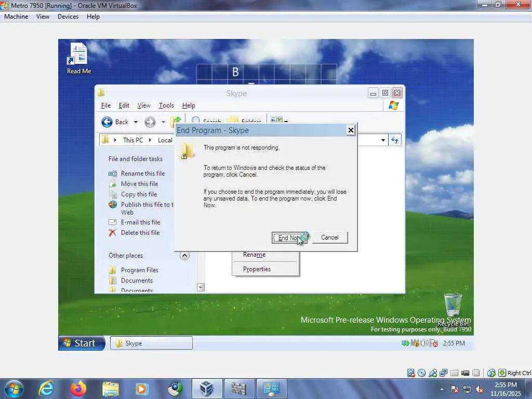Maximize the Skype explorer window
The width and height of the screenshot is (532, 399).
coord(385,93)
